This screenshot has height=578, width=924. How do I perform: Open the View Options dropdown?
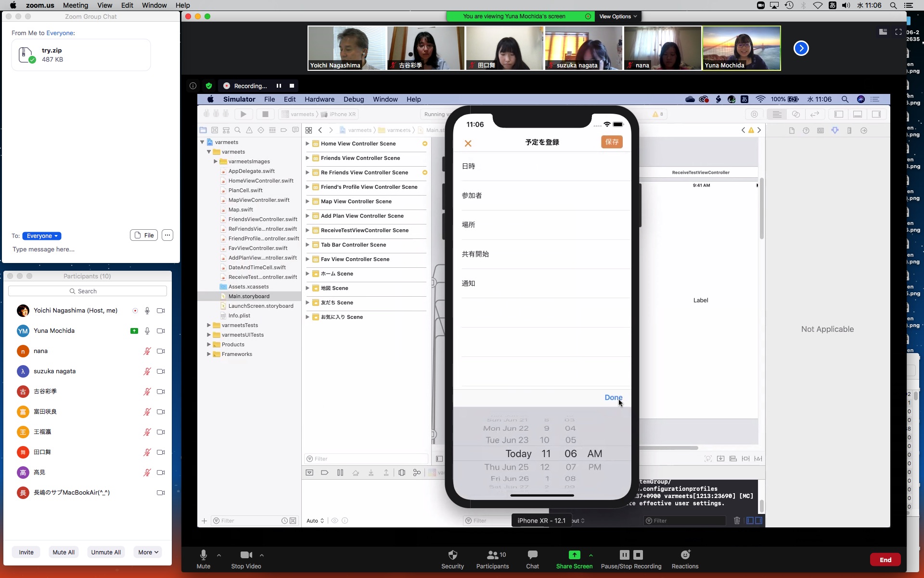618,16
